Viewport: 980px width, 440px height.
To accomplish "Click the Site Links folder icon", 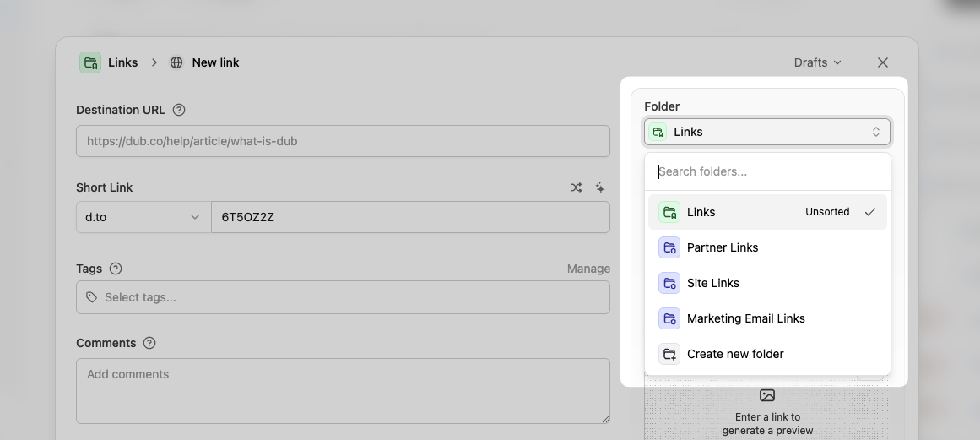I will pyautogui.click(x=669, y=283).
